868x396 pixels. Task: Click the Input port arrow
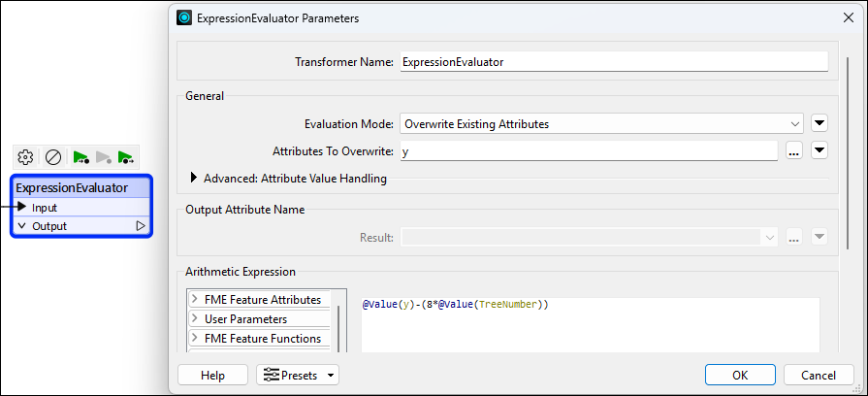pos(21,207)
